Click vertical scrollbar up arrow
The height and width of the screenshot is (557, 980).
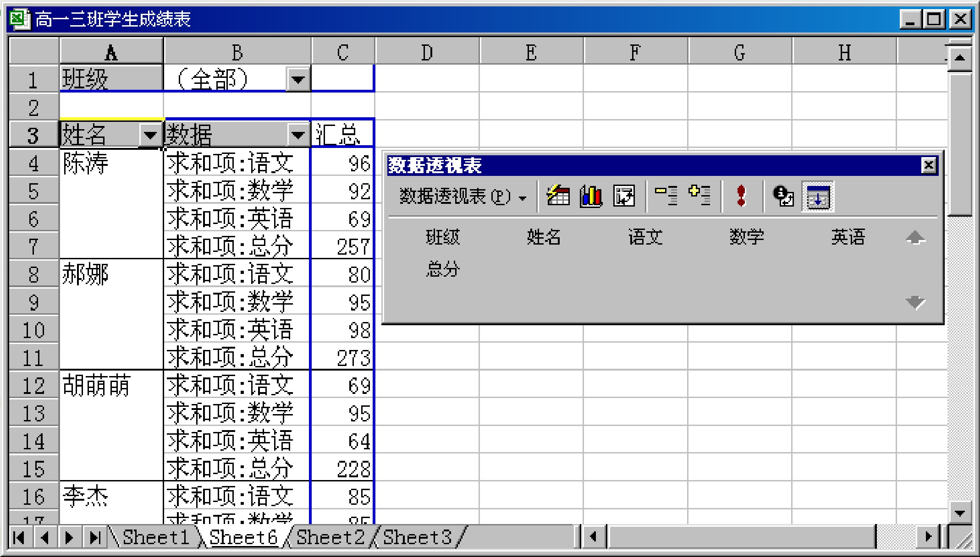coord(959,58)
